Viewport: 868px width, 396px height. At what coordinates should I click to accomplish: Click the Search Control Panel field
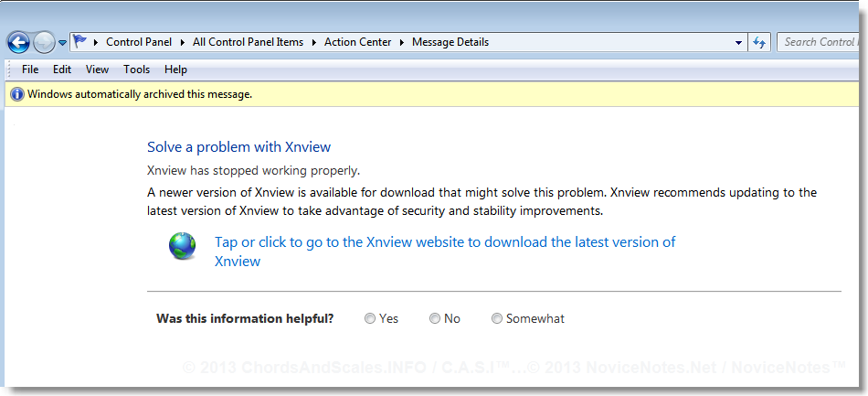[x=822, y=42]
